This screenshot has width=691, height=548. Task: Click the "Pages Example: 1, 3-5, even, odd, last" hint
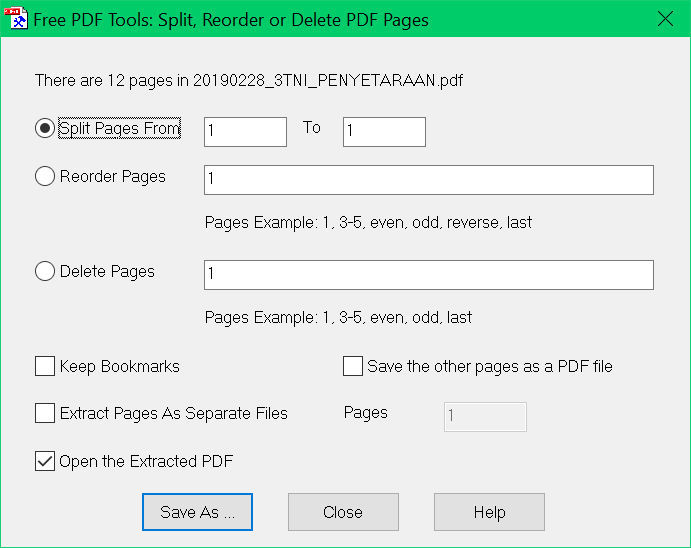click(x=338, y=318)
